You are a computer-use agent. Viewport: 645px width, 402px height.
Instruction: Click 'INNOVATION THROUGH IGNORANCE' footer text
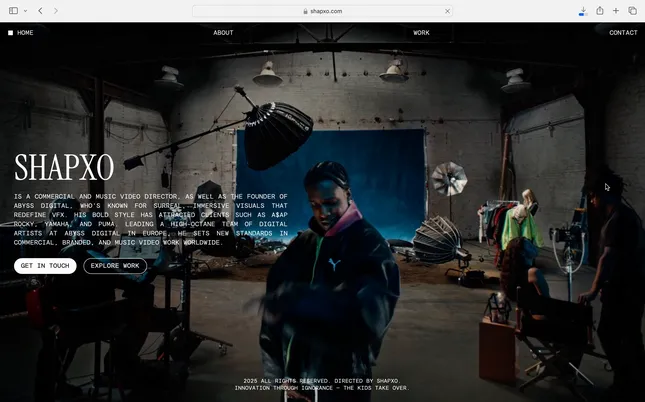(284, 388)
